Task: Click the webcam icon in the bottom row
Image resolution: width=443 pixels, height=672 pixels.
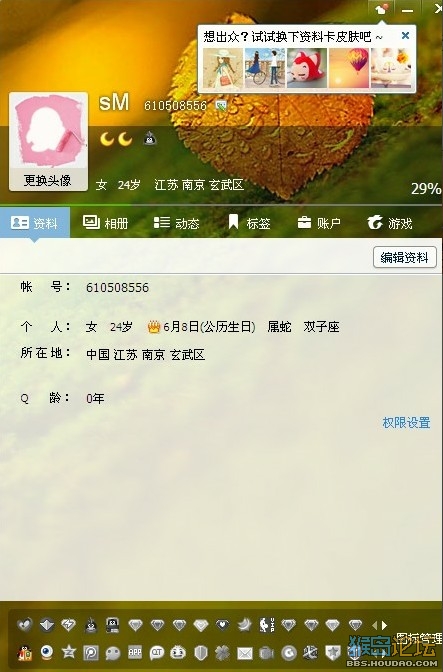Action: (47, 652)
